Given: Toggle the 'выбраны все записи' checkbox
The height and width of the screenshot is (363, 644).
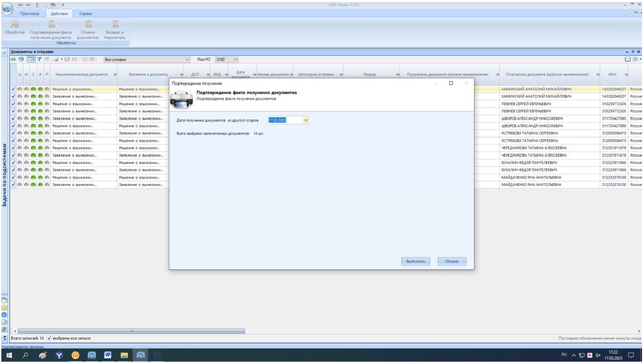Looking at the screenshot, I should [x=49, y=338].
